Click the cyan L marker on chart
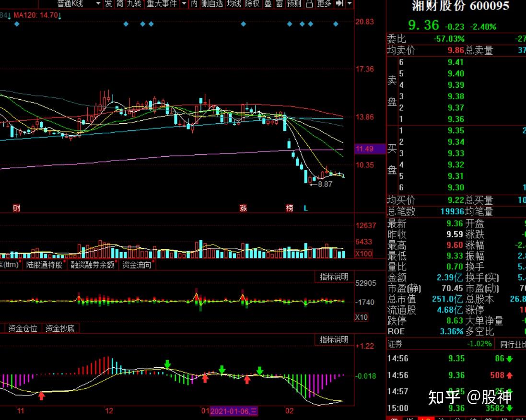The width and height of the screenshot is (526, 420). [305, 208]
